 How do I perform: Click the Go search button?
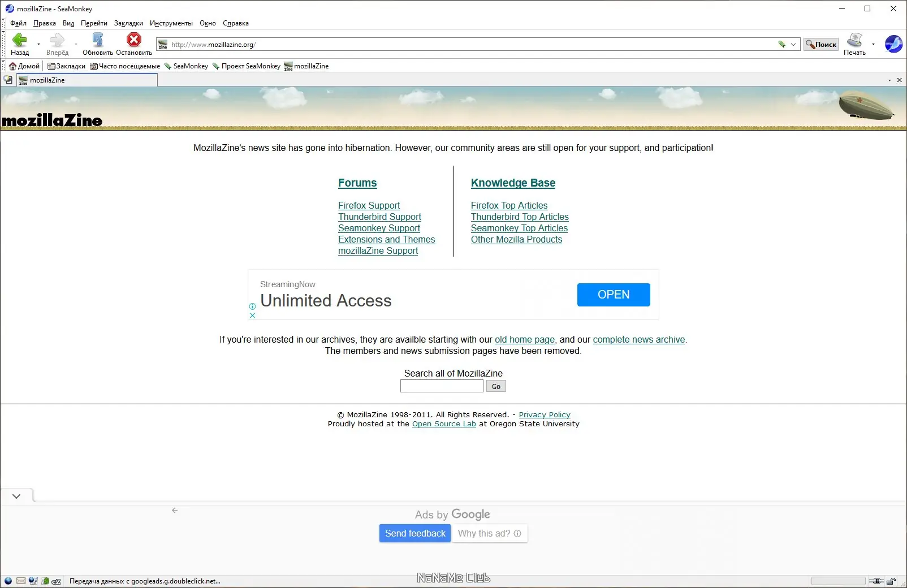click(x=496, y=386)
